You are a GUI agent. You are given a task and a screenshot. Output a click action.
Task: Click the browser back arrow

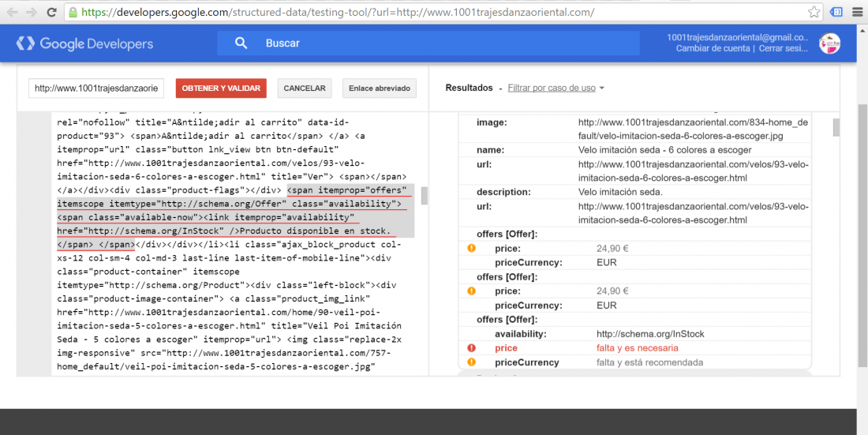pos(12,12)
